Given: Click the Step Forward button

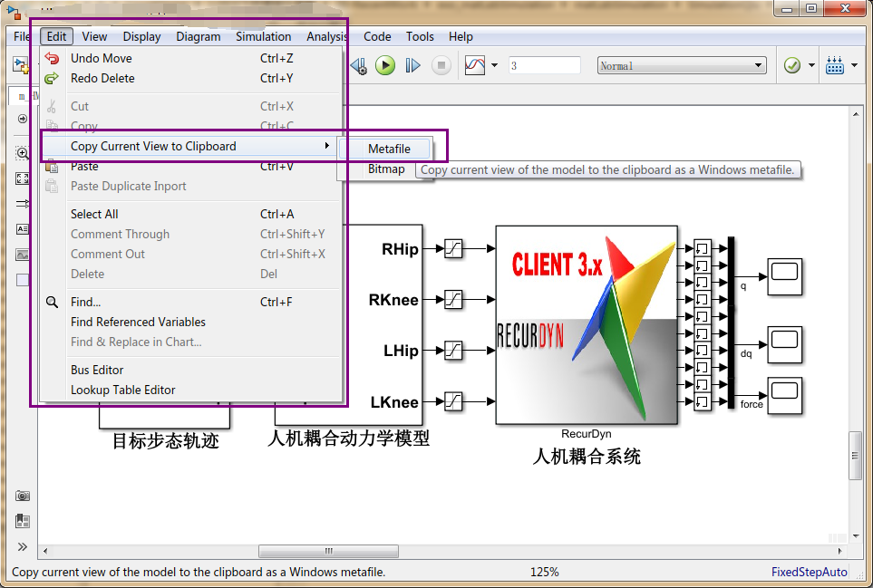Looking at the screenshot, I should pos(412,65).
